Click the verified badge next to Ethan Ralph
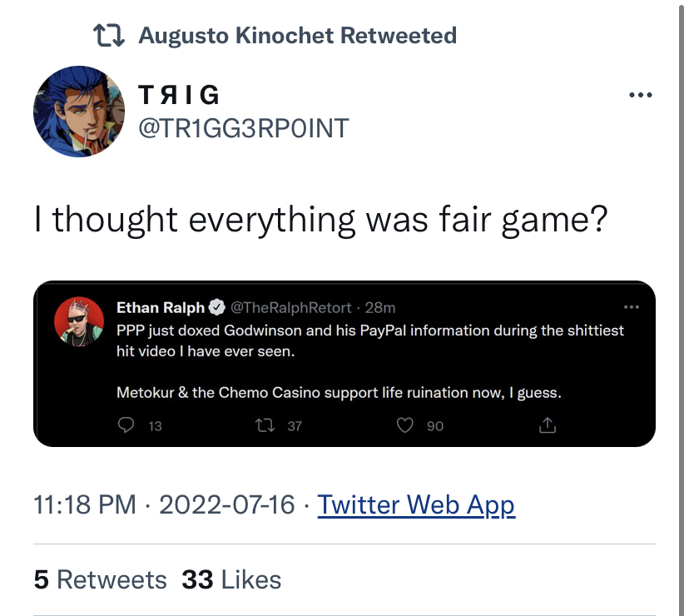 click(x=216, y=307)
